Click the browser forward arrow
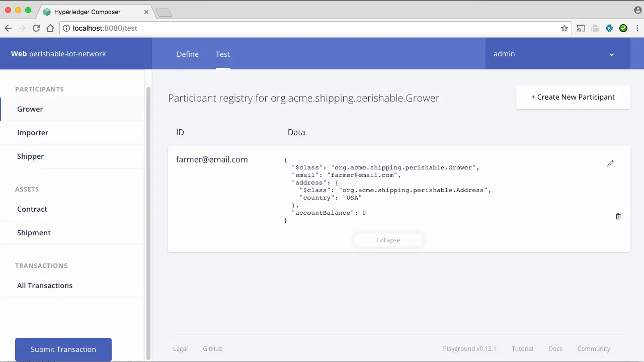The width and height of the screenshot is (644, 362). tap(22, 28)
